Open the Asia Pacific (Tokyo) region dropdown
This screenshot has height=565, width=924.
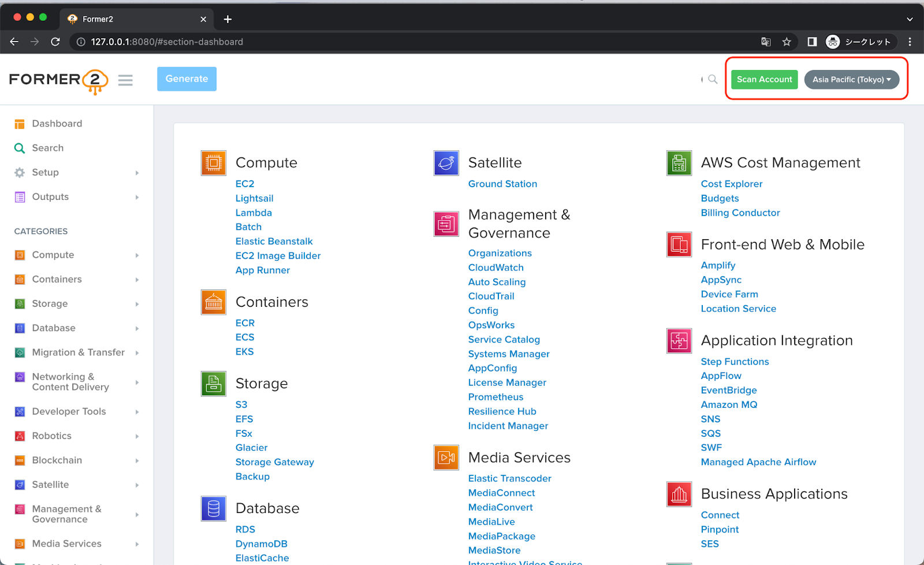pyautogui.click(x=852, y=79)
